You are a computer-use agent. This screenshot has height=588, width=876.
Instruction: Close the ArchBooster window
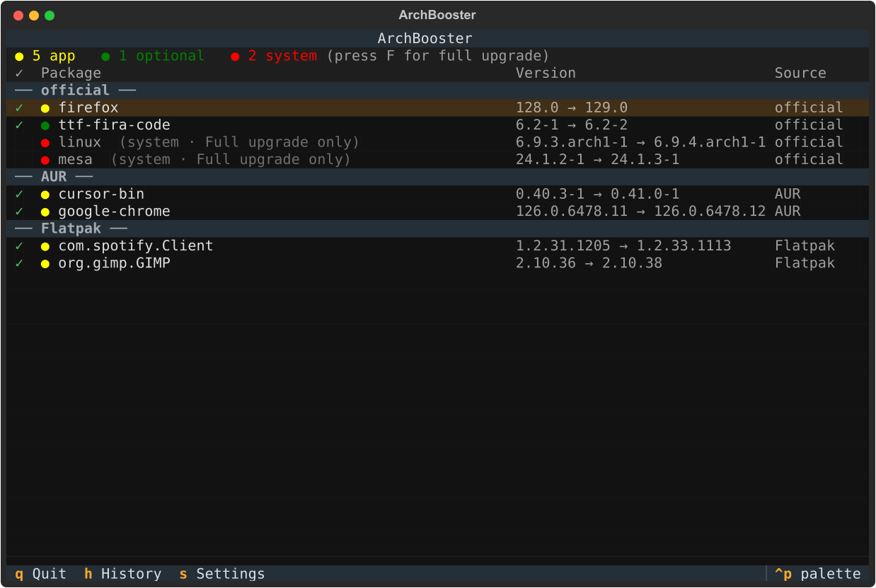(18, 16)
